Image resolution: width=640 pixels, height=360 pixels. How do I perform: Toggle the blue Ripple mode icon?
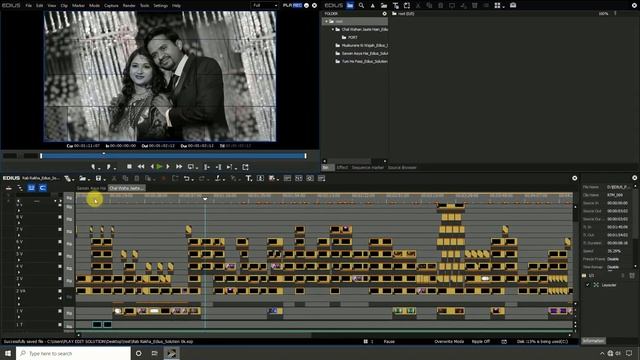tap(31, 188)
